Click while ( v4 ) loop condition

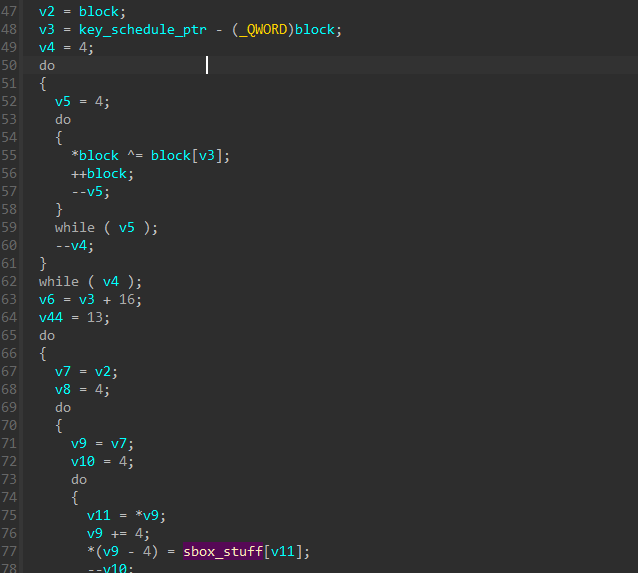click(90, 281)
